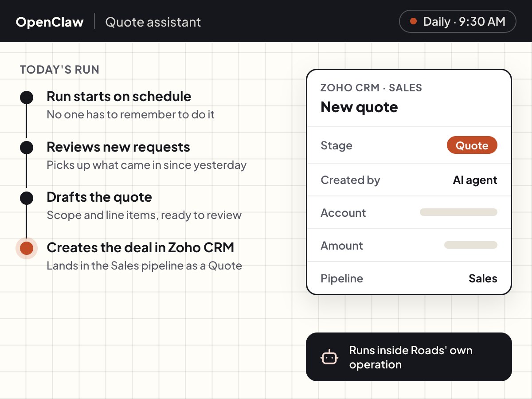Click the Account field label
The width and height of the screenshot is (532, 399).
point(343,213)
